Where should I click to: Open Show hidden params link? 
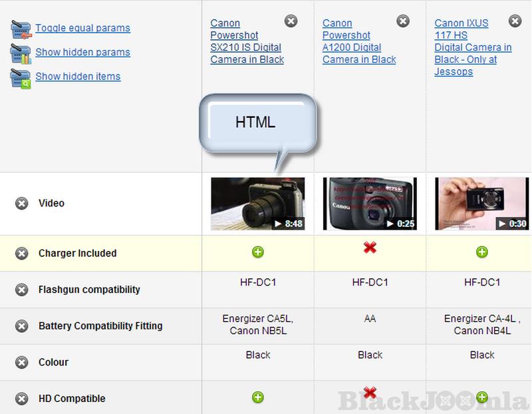(x=82, y=52)
